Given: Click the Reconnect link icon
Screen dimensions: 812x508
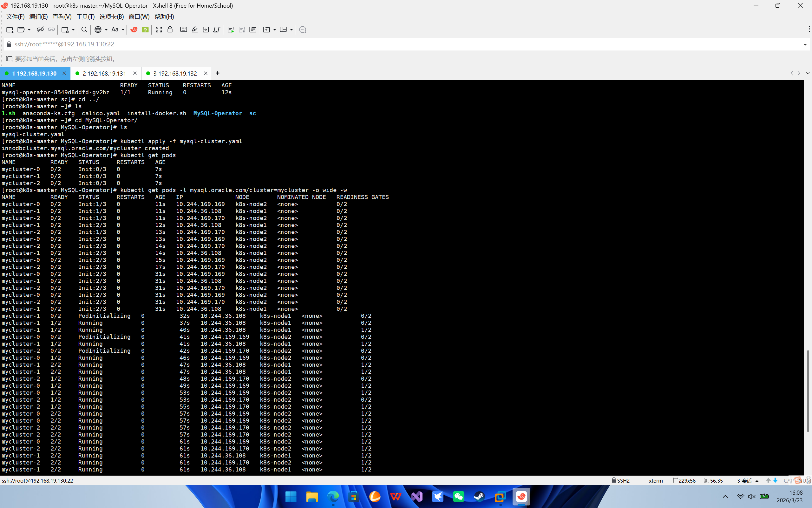Looking at the screenshot, I should pyautogui.click(x=51, y=30).
